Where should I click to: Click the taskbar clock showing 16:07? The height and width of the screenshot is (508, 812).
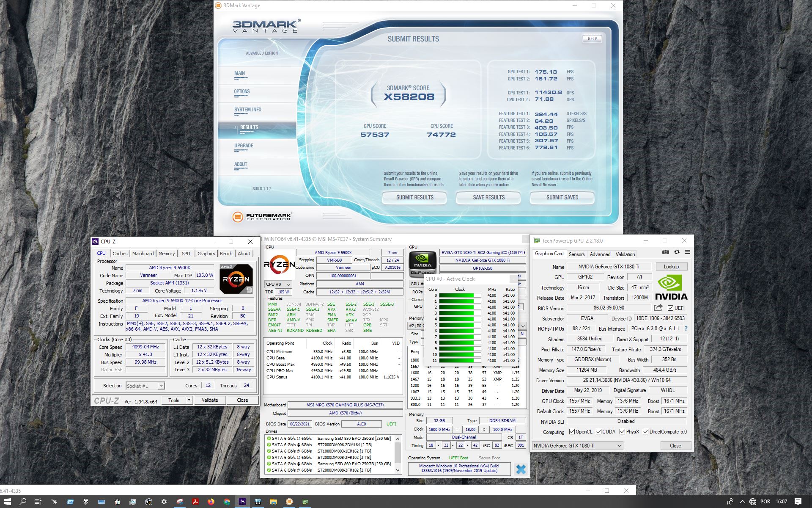(x=781, y=502)
